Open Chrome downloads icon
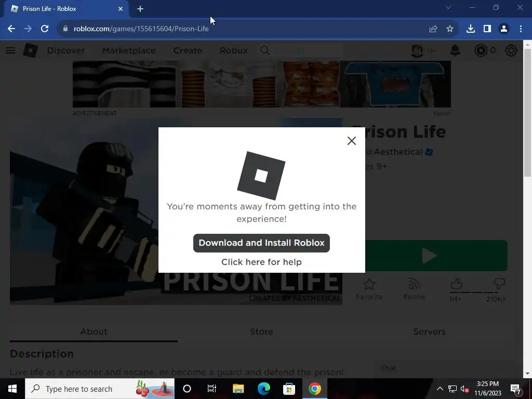Viewport: 532px width, 399px height. [x=471, y=29]
